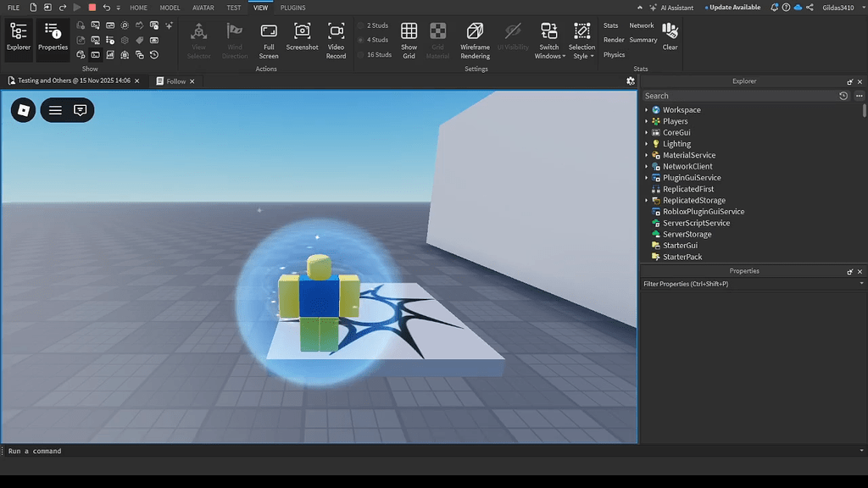This screenshot has width=868, height=488.
Task: Open the Selection Style dropdown
Action: click(581, 40)
